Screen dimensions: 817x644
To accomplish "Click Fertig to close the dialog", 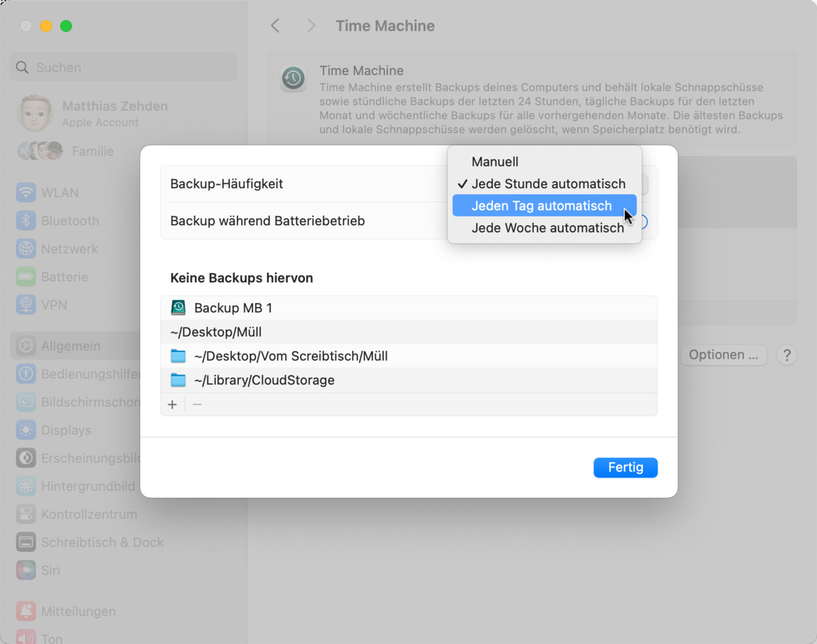I will pos(625,467).
